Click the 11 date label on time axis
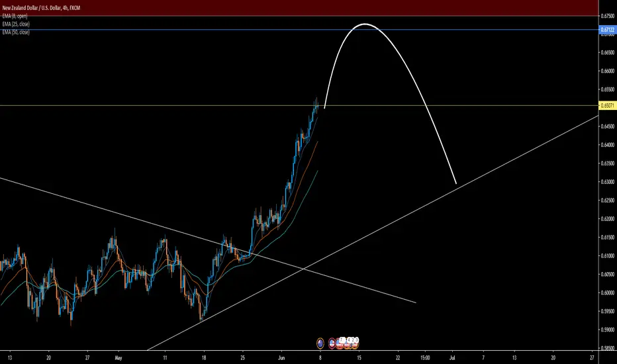The height and width of the screenshot is (364, 617). click(165, 357)
